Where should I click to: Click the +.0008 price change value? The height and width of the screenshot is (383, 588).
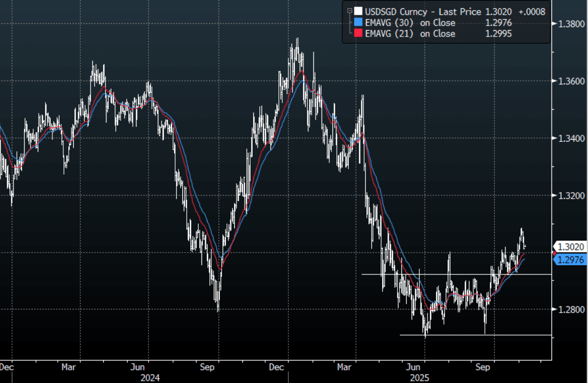532,11
